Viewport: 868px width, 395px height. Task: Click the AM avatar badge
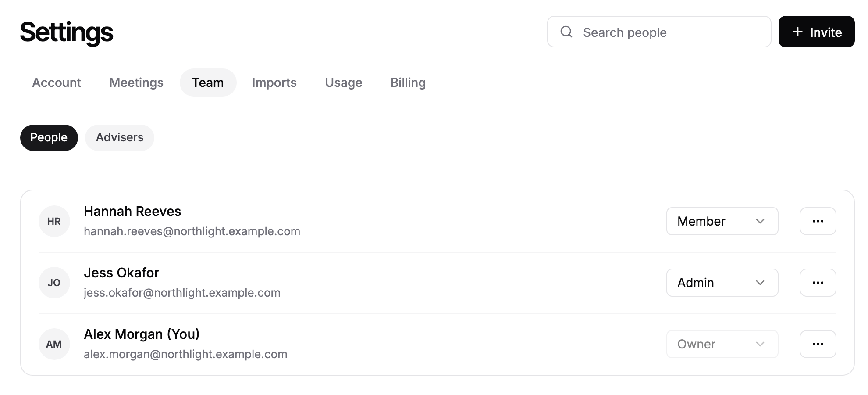pyautogui.click(x=54, y=344)
